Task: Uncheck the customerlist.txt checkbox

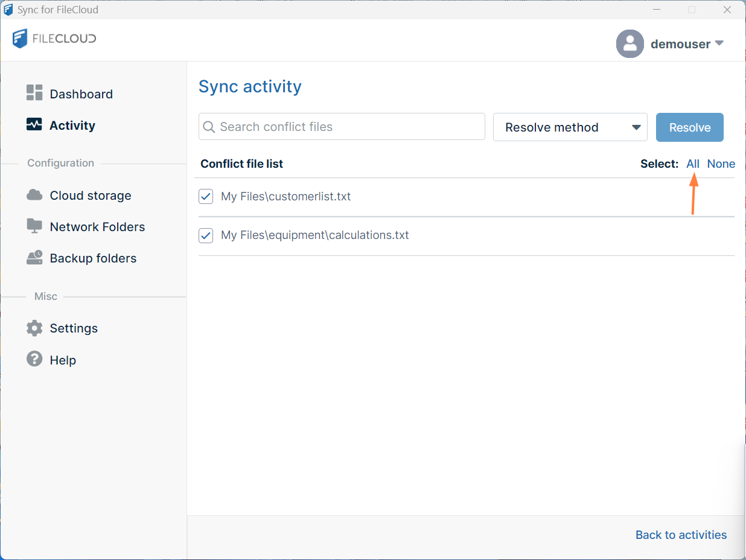Action: [206, 197]
